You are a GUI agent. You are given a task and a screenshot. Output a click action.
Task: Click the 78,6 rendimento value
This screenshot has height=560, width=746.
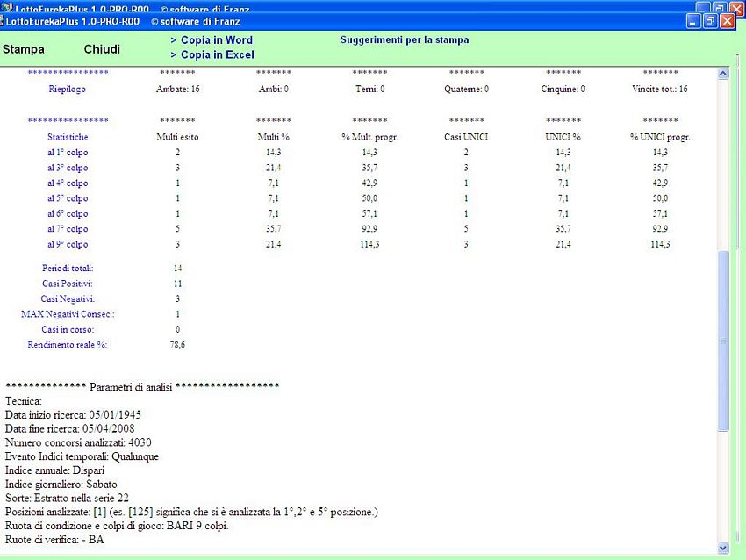[177, 344]
